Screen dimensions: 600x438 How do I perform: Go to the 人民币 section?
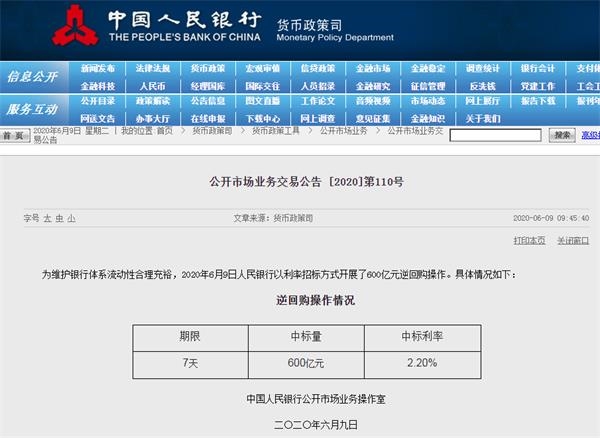[153, 86]
